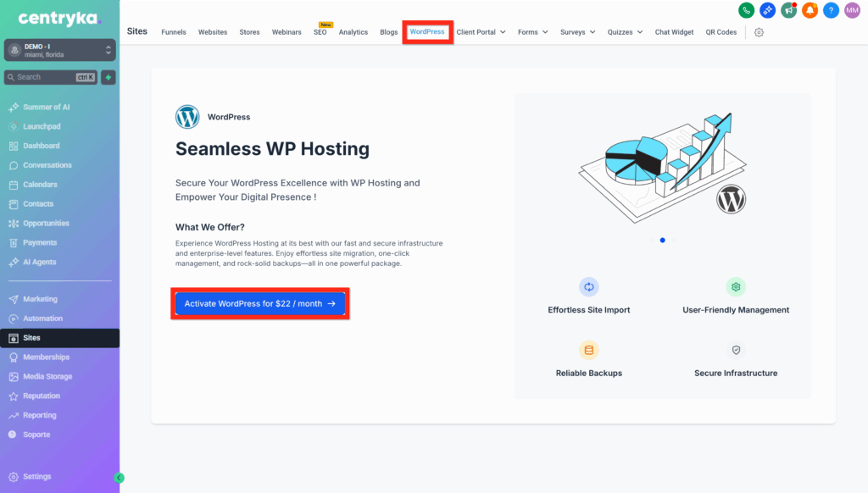
Task: Select the active blue carousel dot
Action: pos(663,240)
